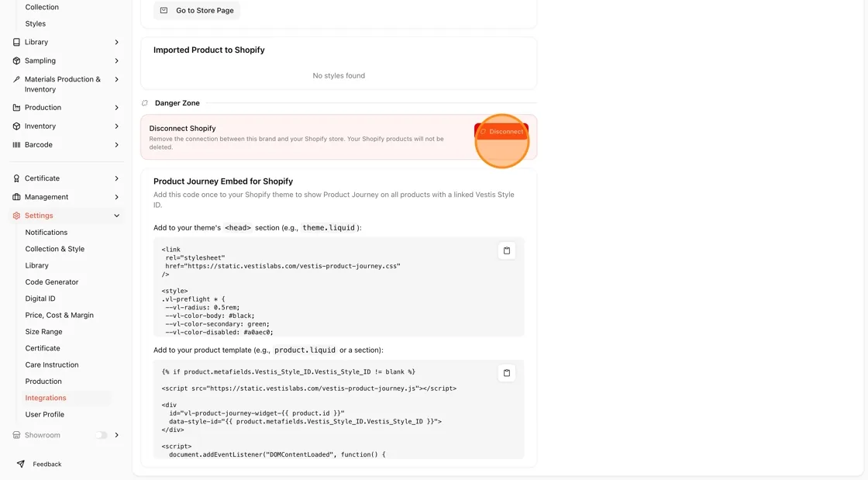Expand the Library menu chevron
The image size is (868, 480).
coord(117,42)
